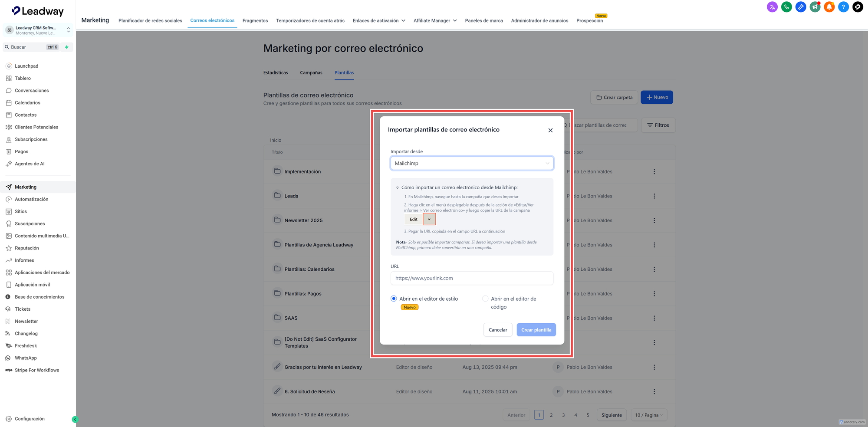Viewport: 868px width, 427px height.
Task: Select Abrir en el editor de código
Action: pyautogui.click(x=485, y=299)
